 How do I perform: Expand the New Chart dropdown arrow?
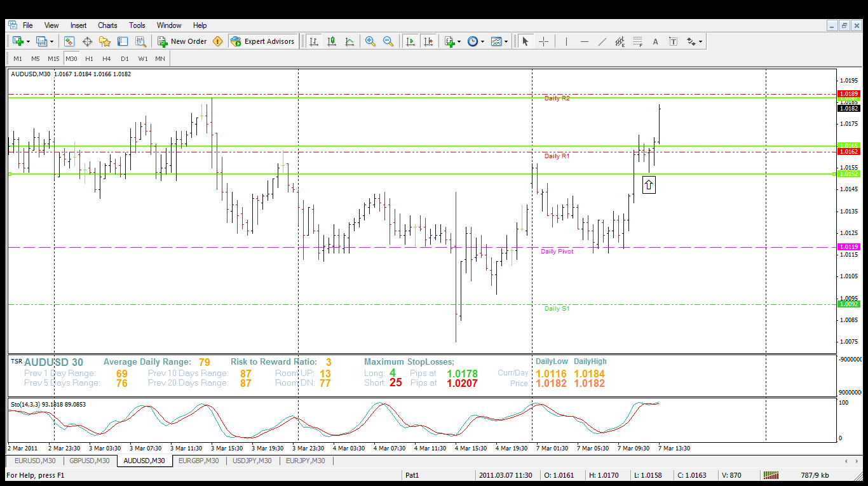pos(28,41)
